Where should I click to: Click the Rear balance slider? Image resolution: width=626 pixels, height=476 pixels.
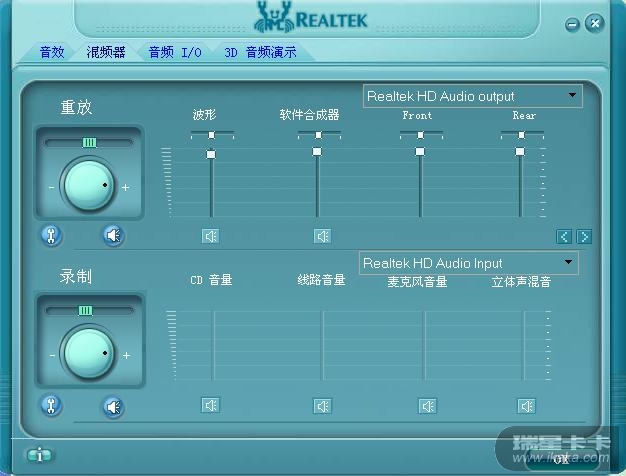click(x=522, y=135)
